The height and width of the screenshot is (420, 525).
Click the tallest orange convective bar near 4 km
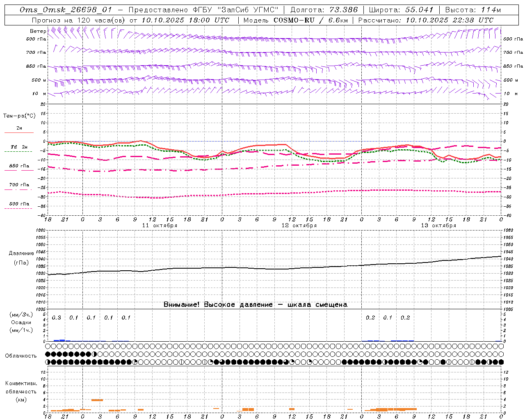97,400
